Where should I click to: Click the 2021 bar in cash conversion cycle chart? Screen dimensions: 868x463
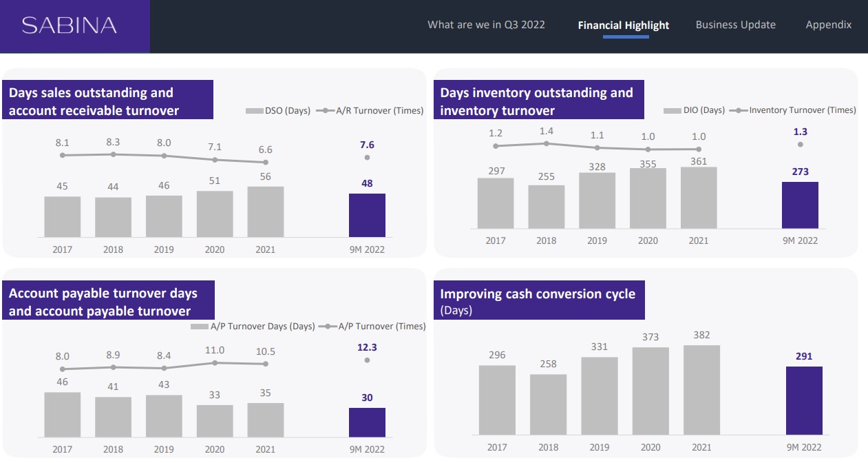(701, 390)
